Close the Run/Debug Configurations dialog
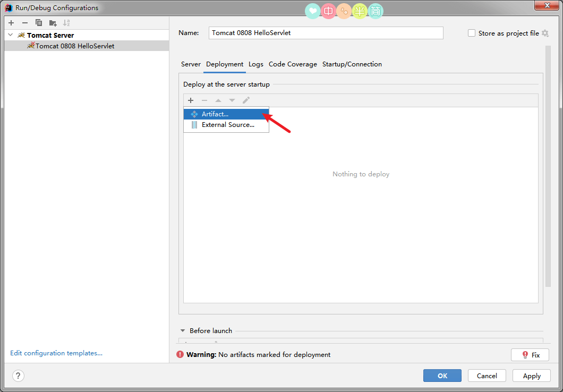Viewport: 563px width, 392px height. pos(547,5)
